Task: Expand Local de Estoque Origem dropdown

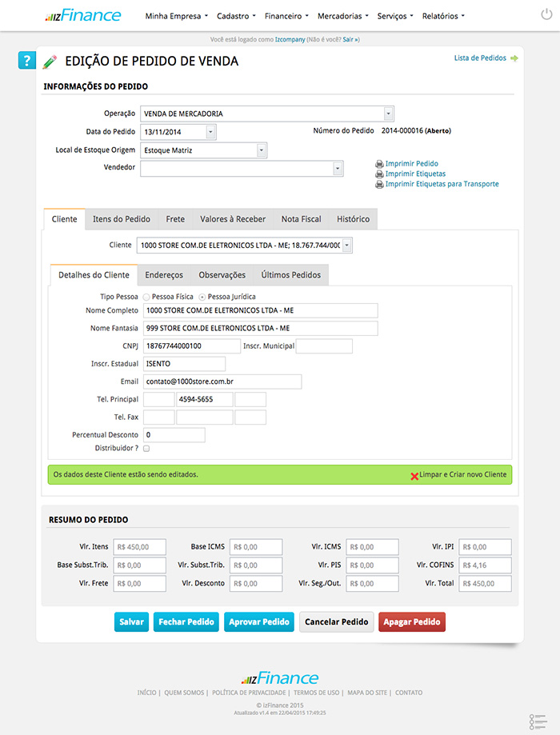Action: (262, 150)
